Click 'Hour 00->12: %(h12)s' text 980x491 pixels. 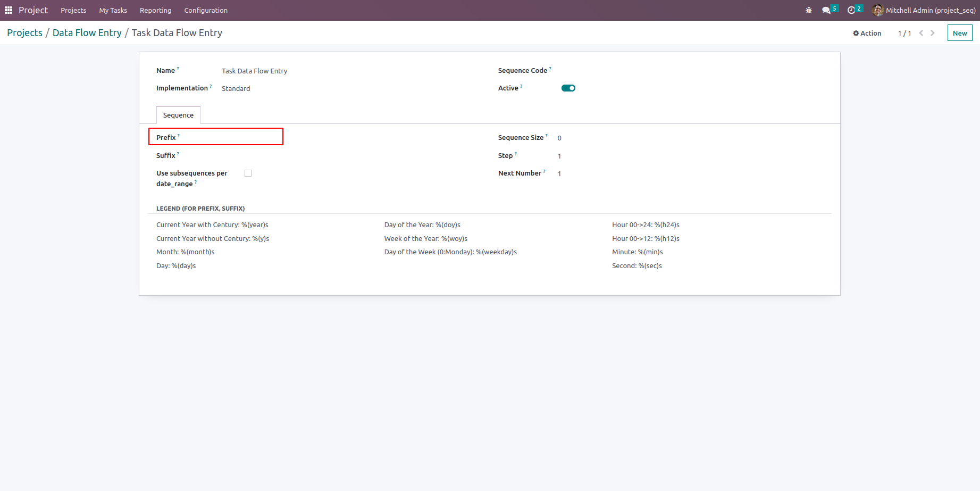point(646,239)
